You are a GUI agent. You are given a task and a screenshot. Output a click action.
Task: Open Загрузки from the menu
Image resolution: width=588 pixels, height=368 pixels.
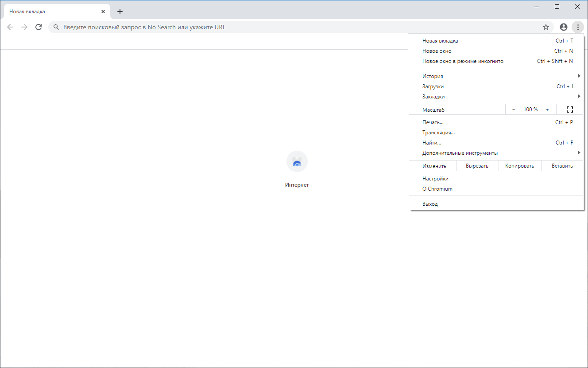(496, 86)
